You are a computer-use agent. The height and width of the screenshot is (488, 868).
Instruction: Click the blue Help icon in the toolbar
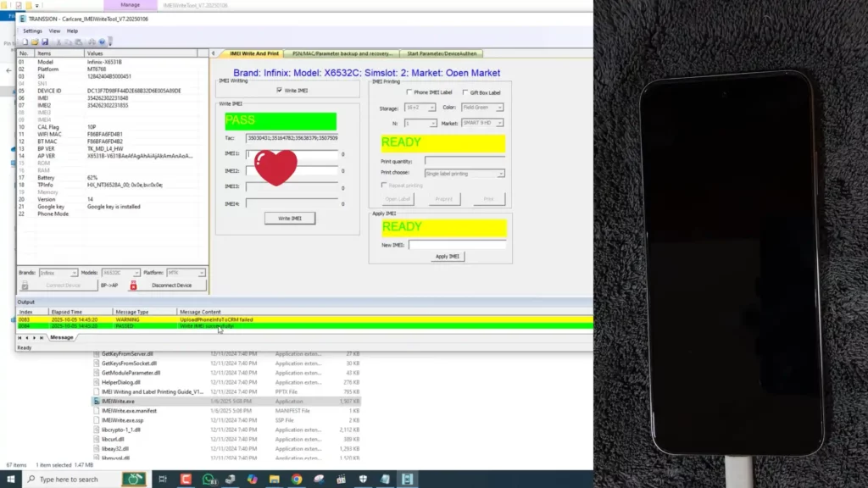103,42
